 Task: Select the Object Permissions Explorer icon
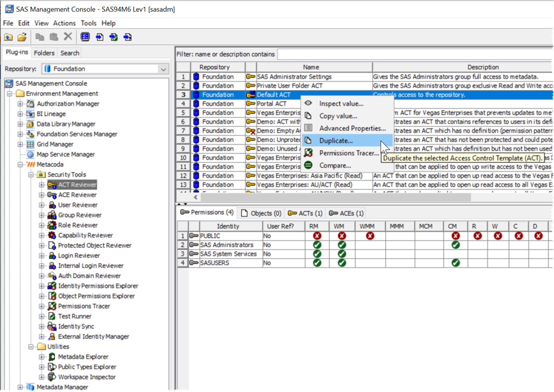tap(52, 296)
